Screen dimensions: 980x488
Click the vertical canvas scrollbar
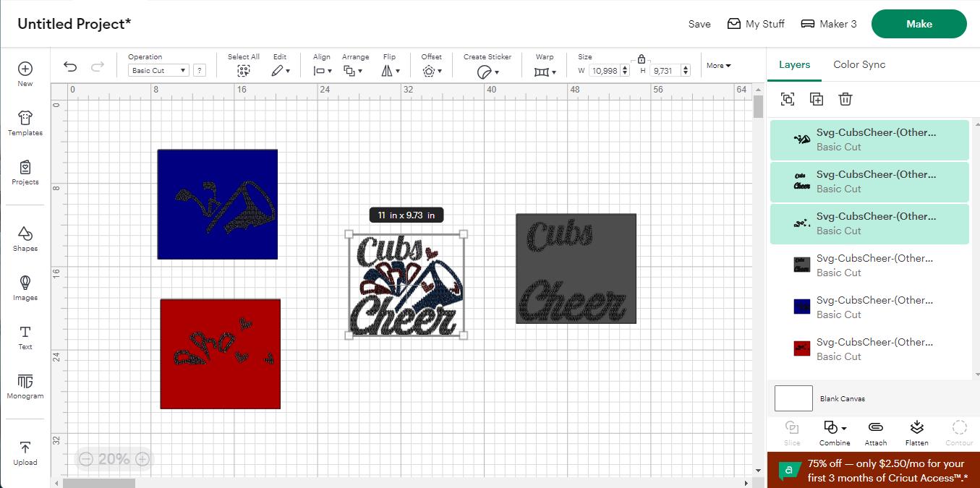click(758, 106)
